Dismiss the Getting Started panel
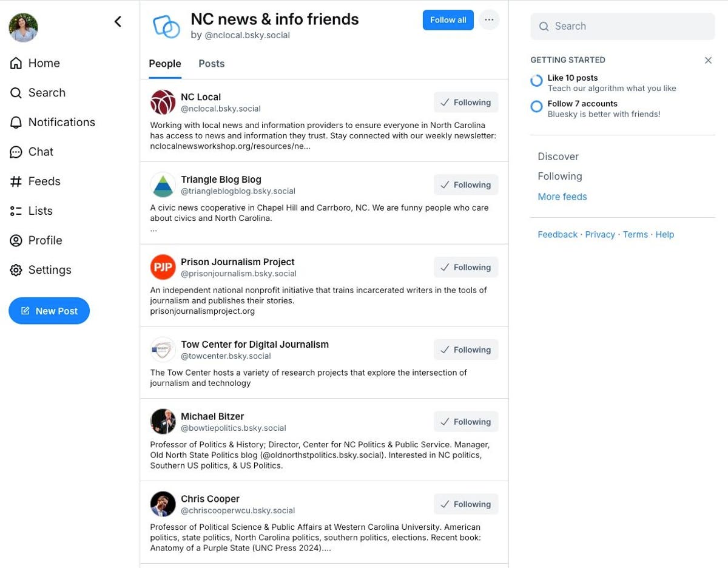Image resolution: width=728 pixels, height=568 pixels. tap(708, 60)
